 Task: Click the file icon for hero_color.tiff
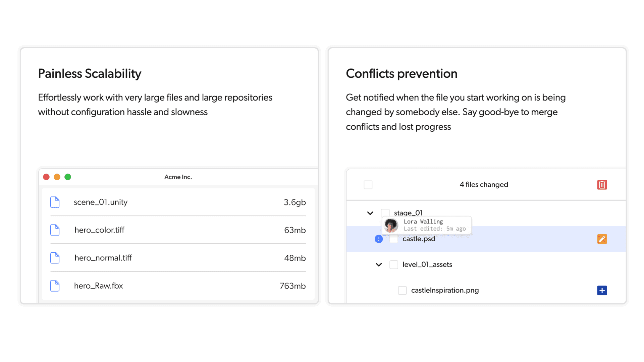tap(55, 230)
